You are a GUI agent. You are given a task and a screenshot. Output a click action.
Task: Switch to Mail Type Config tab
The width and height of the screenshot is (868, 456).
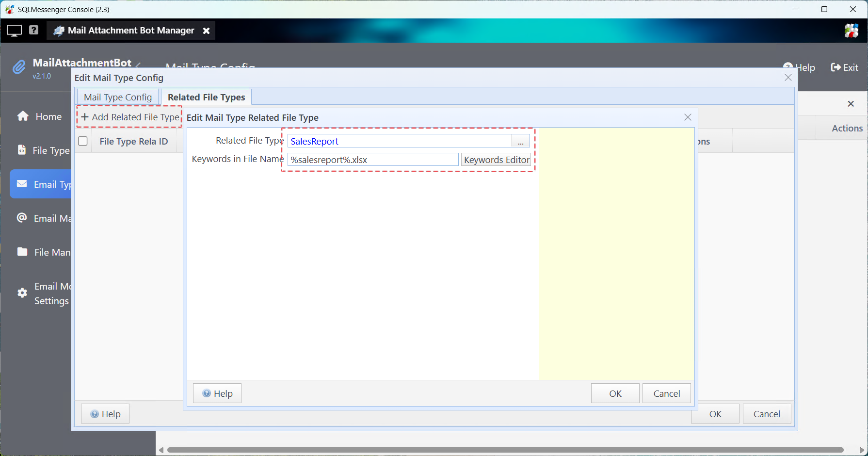point(118,97)
